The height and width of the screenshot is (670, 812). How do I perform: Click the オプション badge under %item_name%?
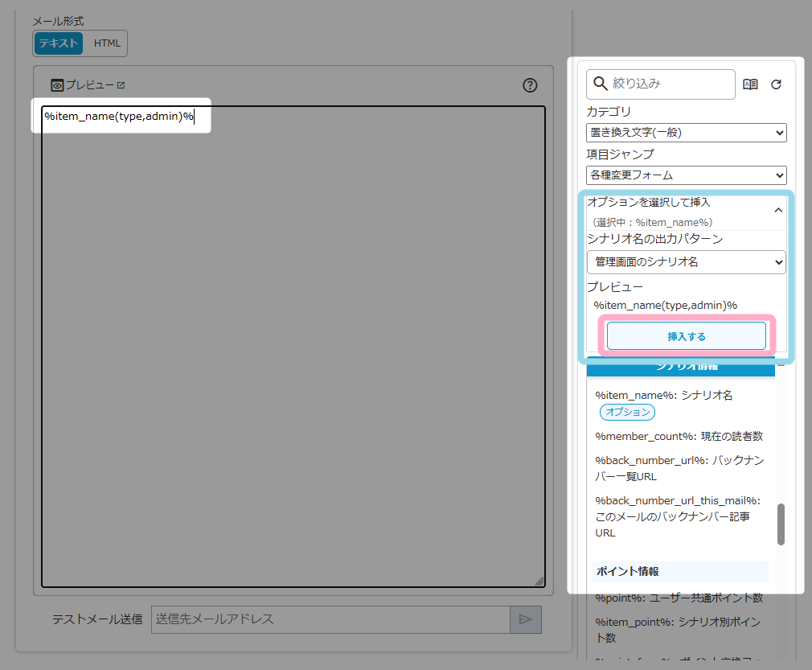click(x=627, y=412)
